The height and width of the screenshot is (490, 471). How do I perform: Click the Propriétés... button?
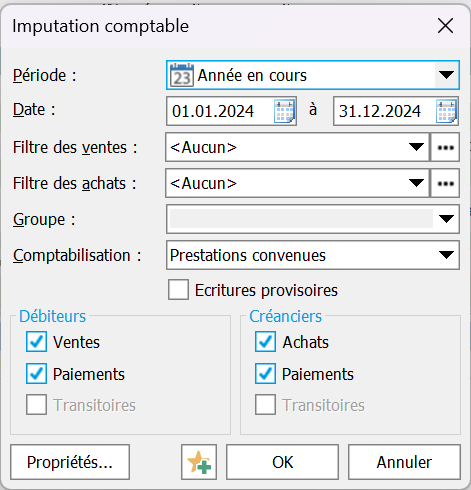pyautogui.click(x=70, y=462)
